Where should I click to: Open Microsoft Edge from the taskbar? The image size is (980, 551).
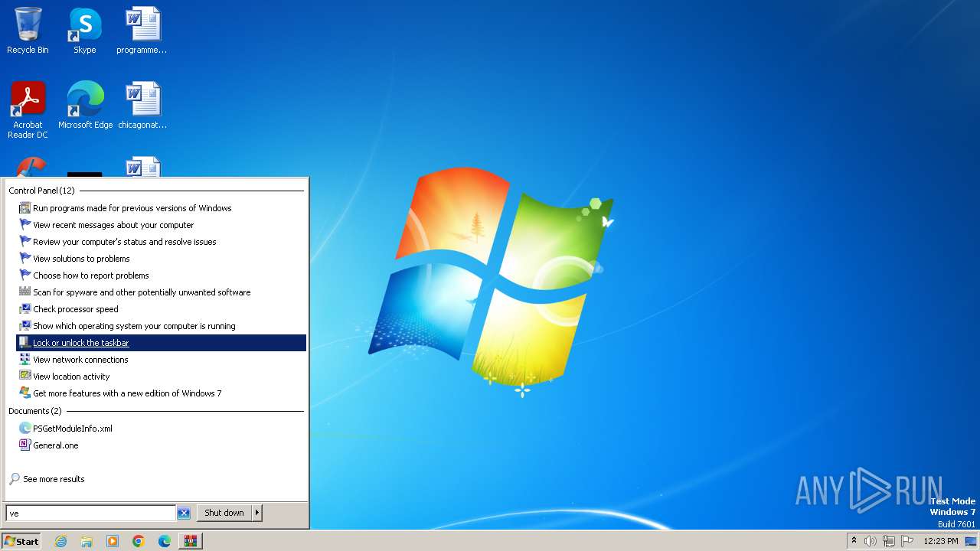[x=165, y=541]
